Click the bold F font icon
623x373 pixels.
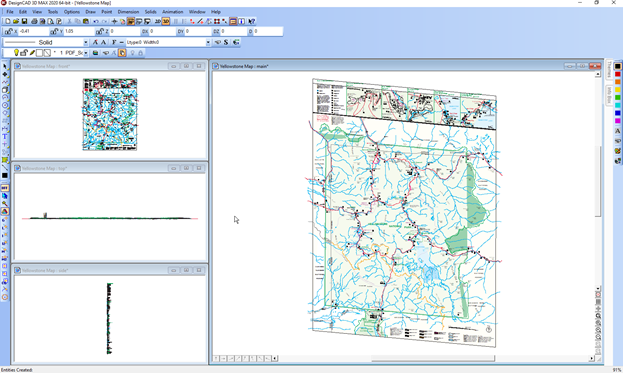[x=114, y=42]
